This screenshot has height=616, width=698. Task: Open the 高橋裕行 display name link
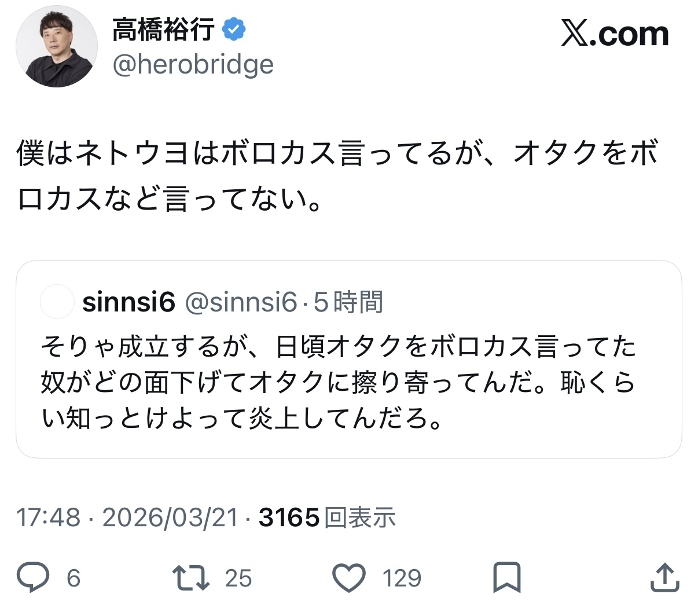(163, 30)
